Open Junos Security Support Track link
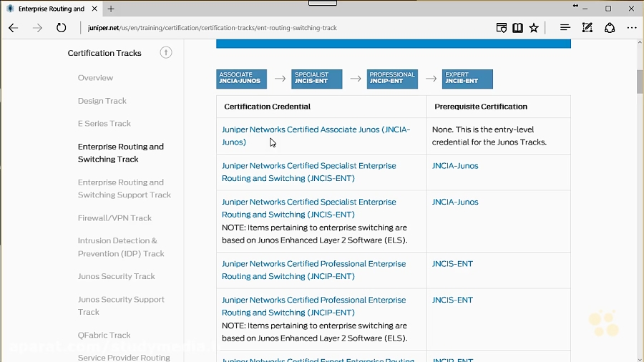 (x=121, y=305)
